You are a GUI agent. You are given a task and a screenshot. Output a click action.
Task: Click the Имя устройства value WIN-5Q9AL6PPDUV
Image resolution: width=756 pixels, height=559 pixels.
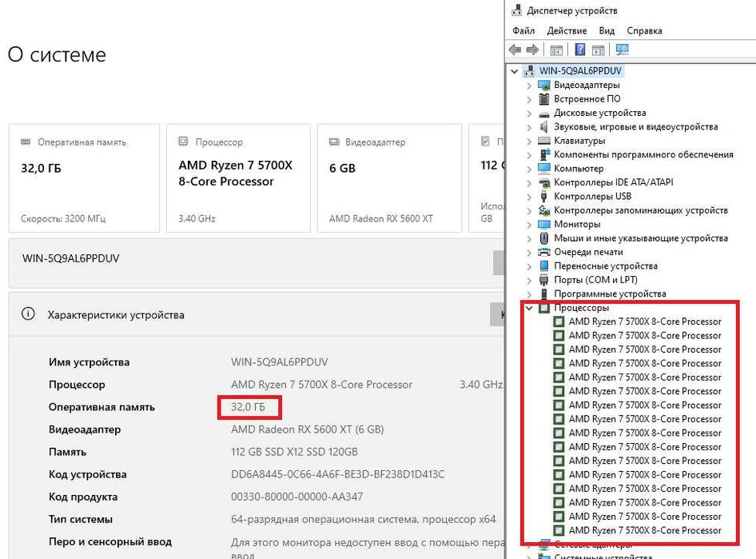pos(279,362)
